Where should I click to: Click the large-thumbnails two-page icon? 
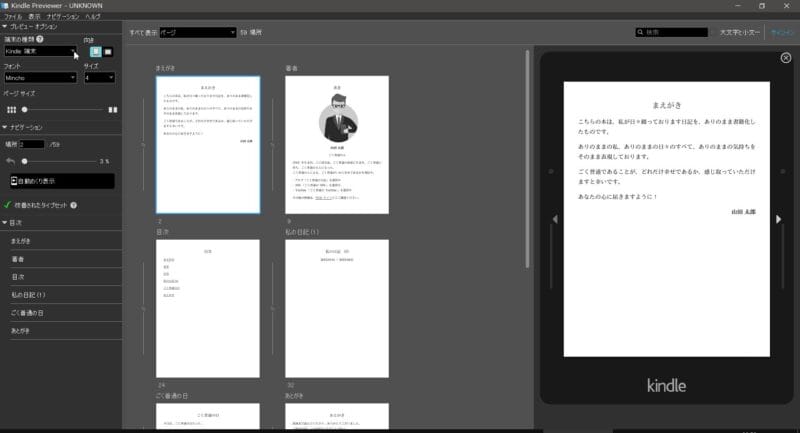coord(113,110)
